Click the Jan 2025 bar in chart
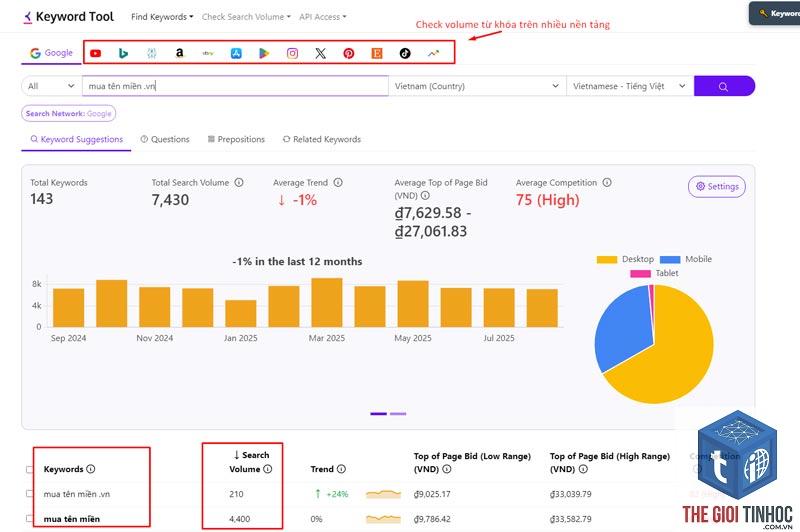800x532 pixels. pyautogui.click(x=241, y=313)
